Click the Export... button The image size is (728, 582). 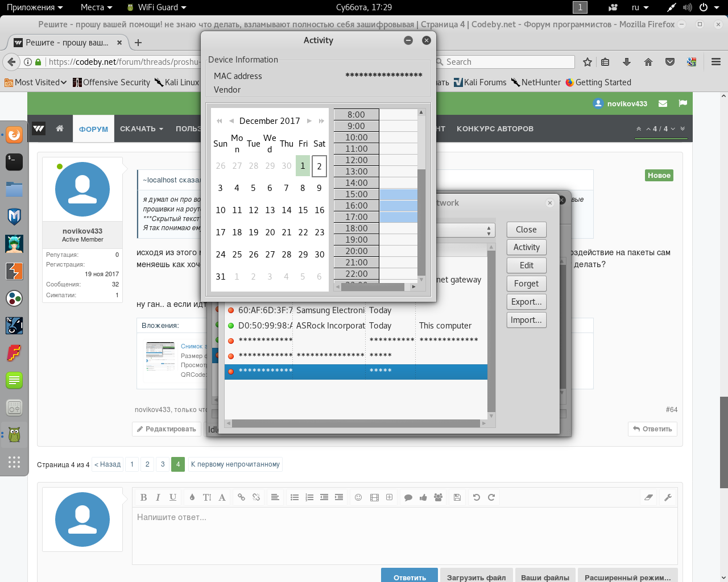click(526, 302)
